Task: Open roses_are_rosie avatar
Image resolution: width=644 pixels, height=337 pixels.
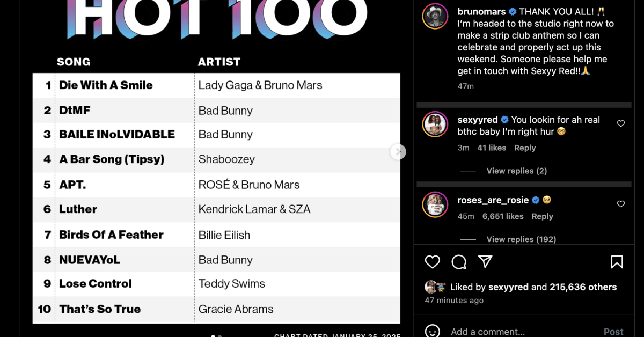Action: click(x=435, y=204)
